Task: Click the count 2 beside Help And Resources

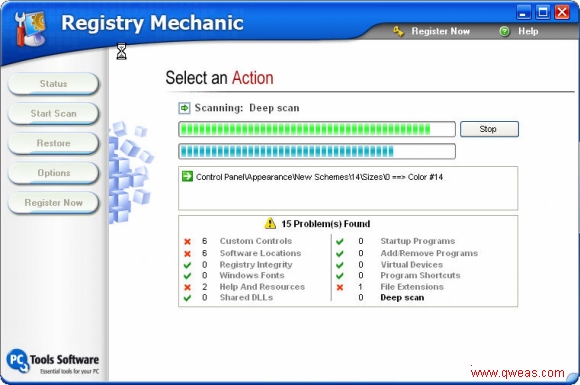Action: 205,287
